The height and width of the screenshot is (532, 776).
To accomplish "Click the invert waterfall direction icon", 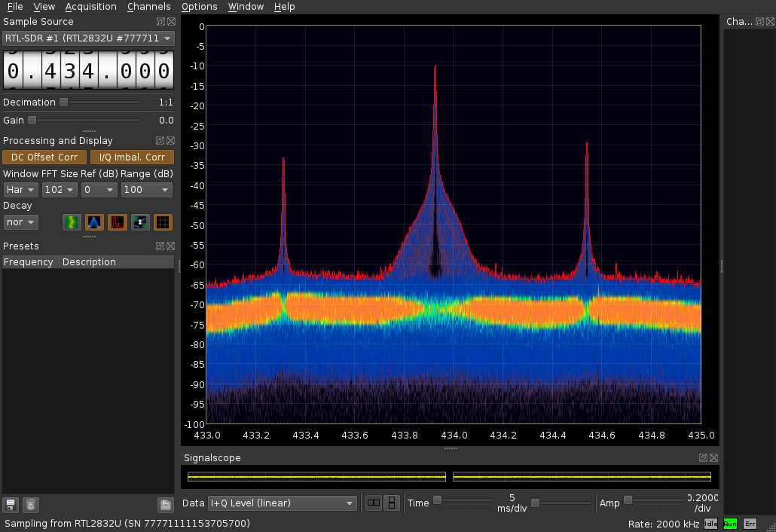I will (140, 222).
